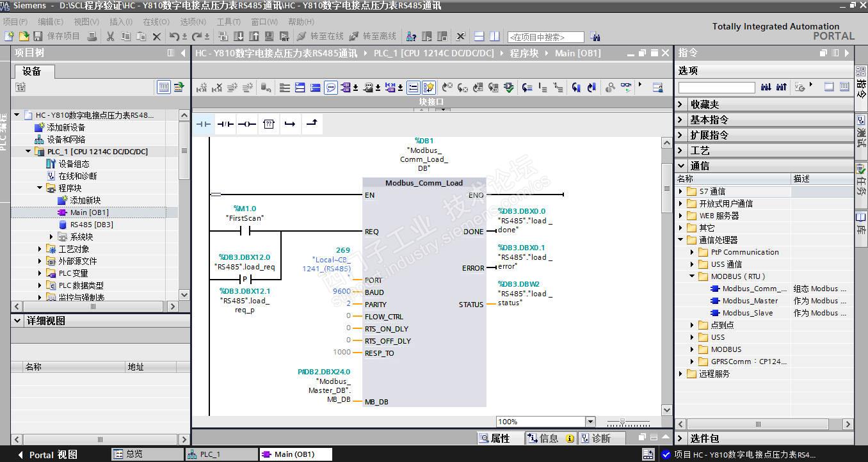Upload from device using toolbar icon
868x462 pixels.
[253, 36]
